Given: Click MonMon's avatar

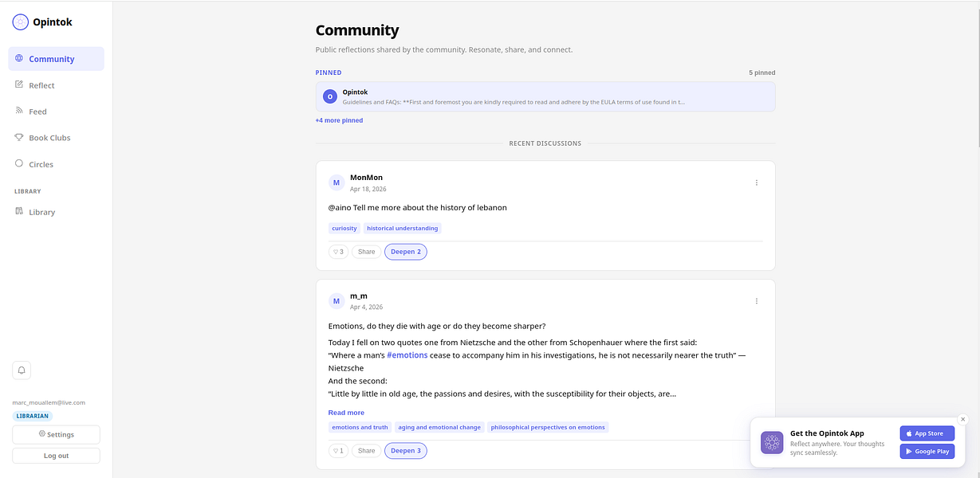Looking at the screenshot, I should 337,182.
